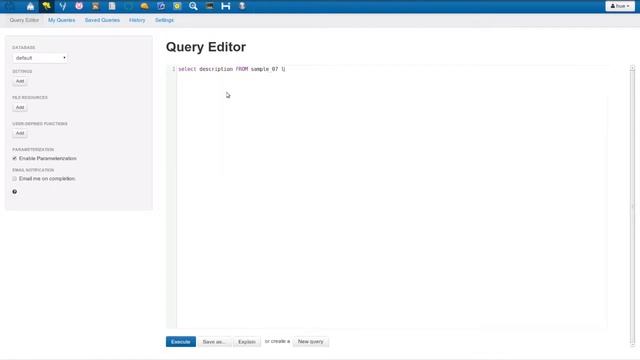Click Explain button
Screen dimensions: 640x360
[247, 342]
